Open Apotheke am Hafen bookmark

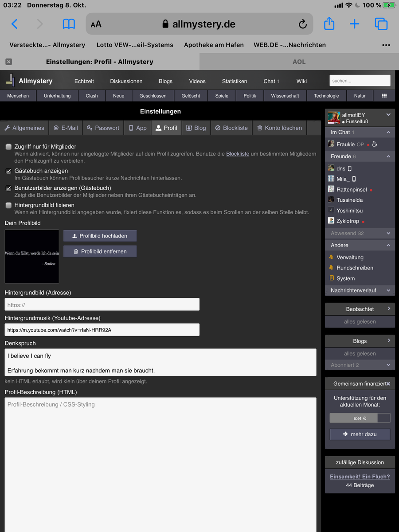click(214, 45)
